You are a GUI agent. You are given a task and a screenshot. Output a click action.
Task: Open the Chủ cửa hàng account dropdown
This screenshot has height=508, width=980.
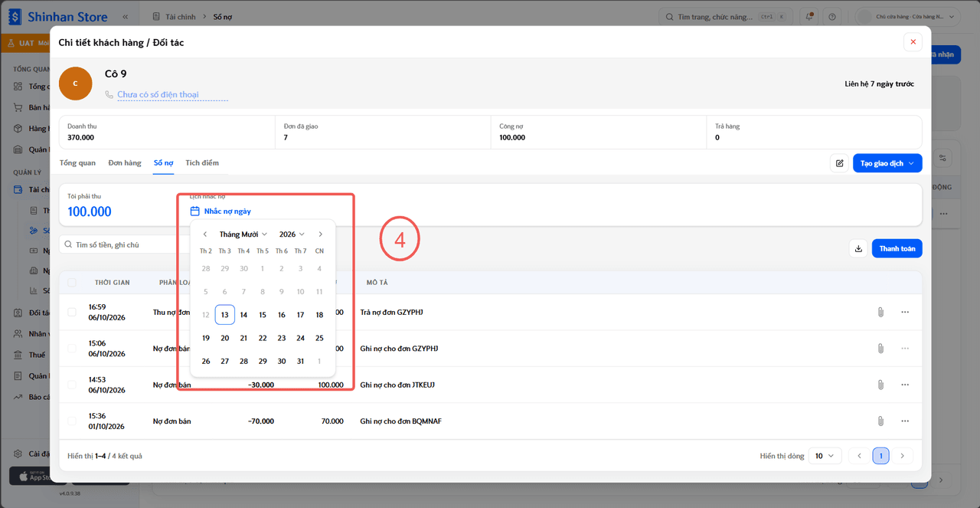tap(908, 17)
